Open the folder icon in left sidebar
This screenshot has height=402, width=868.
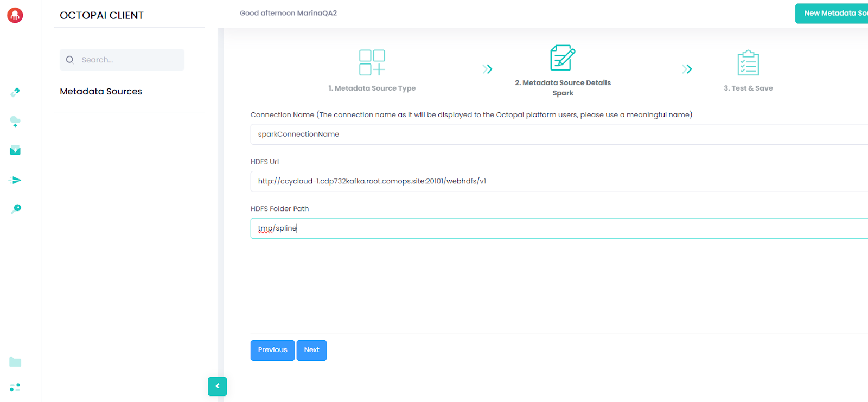click(x=15, y=362)
